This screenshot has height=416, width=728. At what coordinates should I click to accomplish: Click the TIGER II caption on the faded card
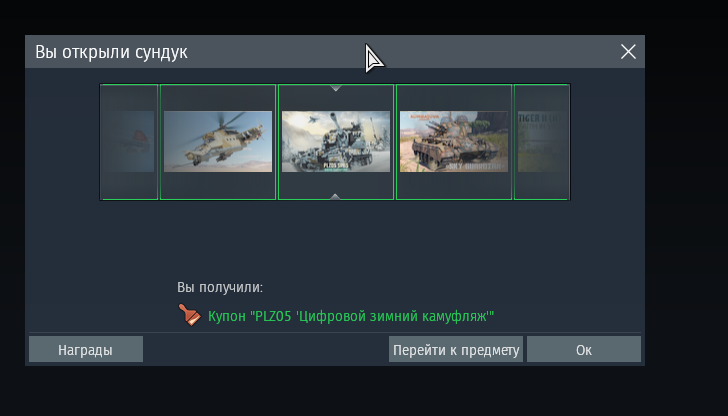tap(540, 118)
